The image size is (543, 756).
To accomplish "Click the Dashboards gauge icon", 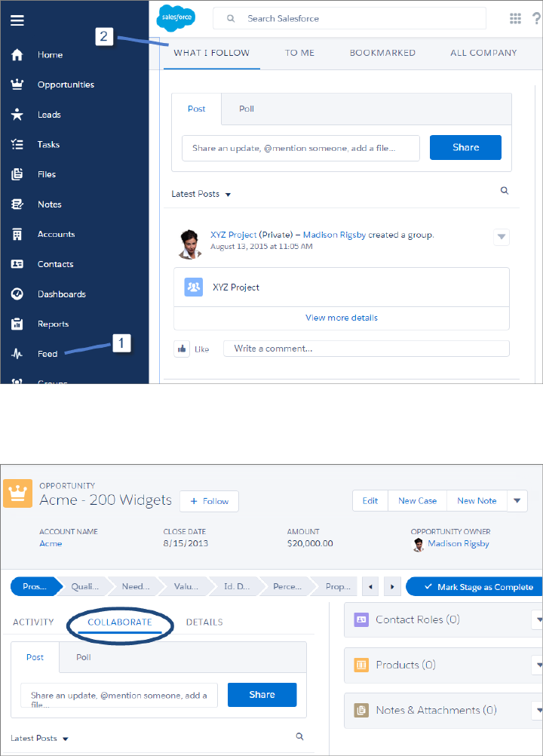I will [x=17, y=294].
